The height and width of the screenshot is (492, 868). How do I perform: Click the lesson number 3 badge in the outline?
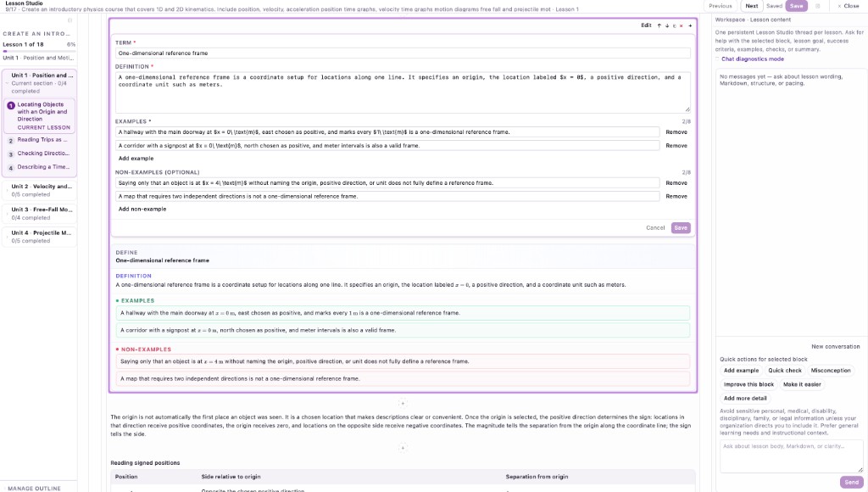pos(10,154)
